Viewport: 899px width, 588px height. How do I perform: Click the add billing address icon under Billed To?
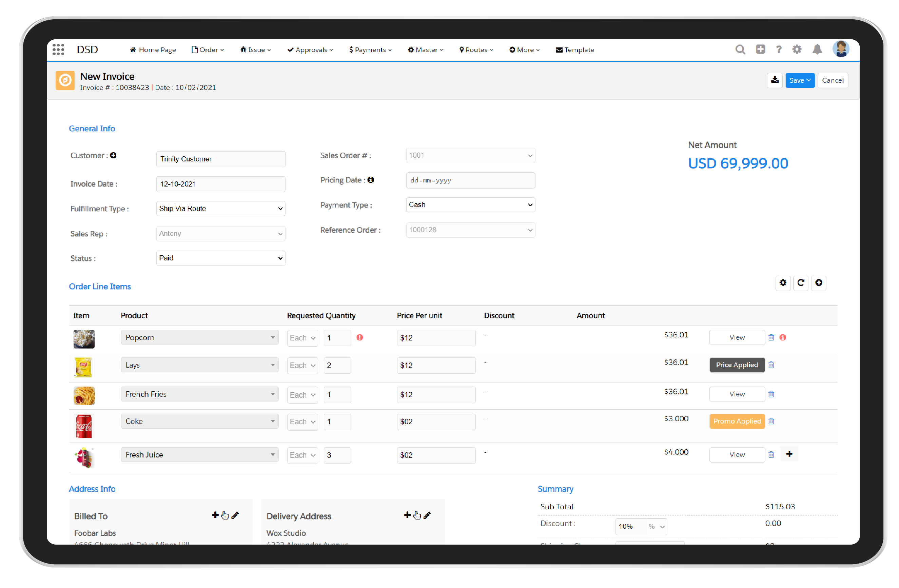215,516
